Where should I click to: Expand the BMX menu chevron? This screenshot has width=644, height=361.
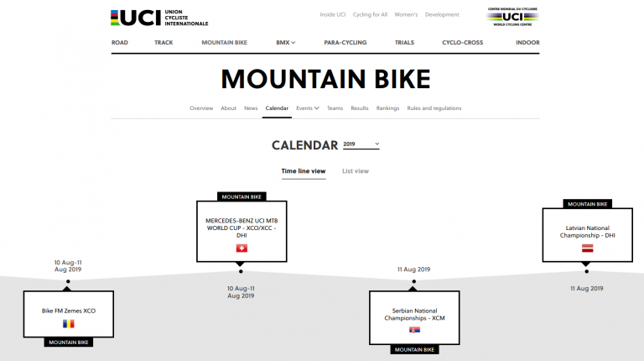pyautogui.click(x=293, y=42)
